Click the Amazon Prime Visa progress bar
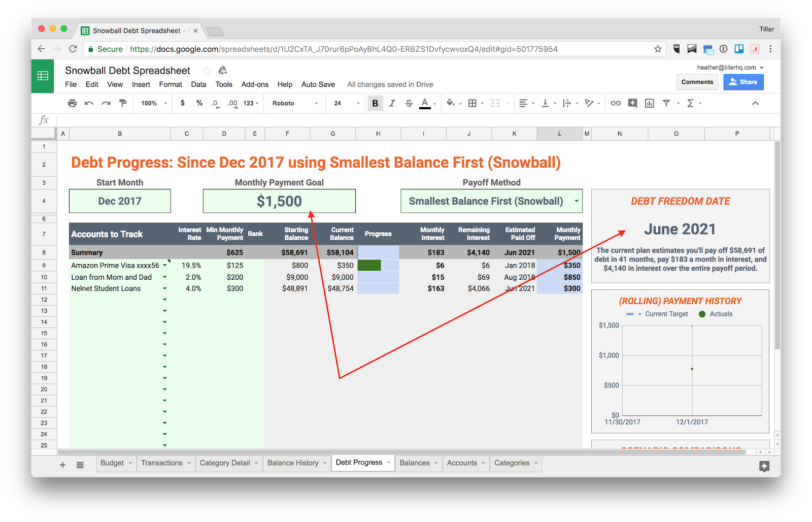Viewport: 812px width, 522px height. tap(378, 265)
